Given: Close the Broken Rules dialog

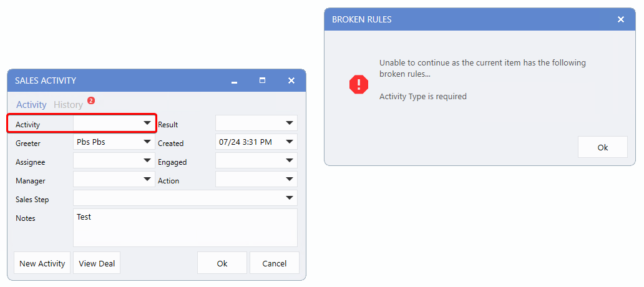Looking at the screenshot, I should tap(621, 19).
